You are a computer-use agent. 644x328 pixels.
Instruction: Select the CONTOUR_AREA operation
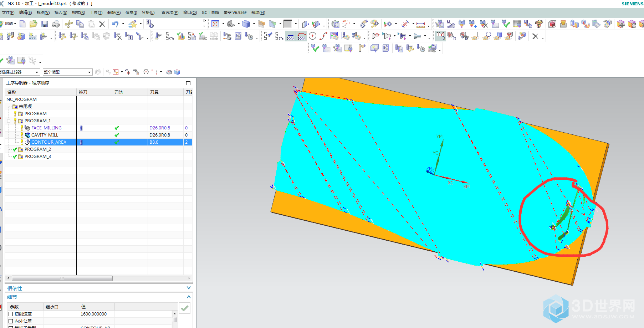49,142
